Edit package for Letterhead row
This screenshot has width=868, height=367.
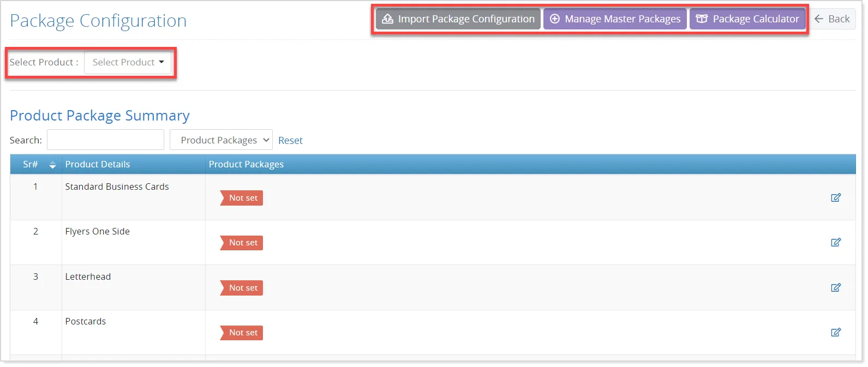(x=835, y=287)
